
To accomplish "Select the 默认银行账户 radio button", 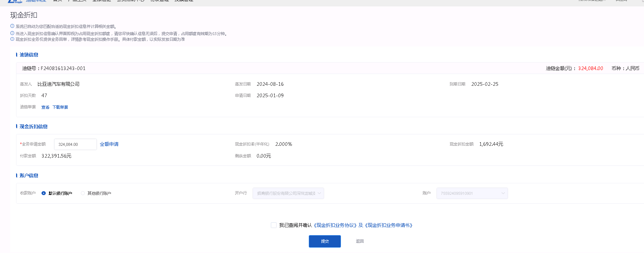I will pos(44,193).
